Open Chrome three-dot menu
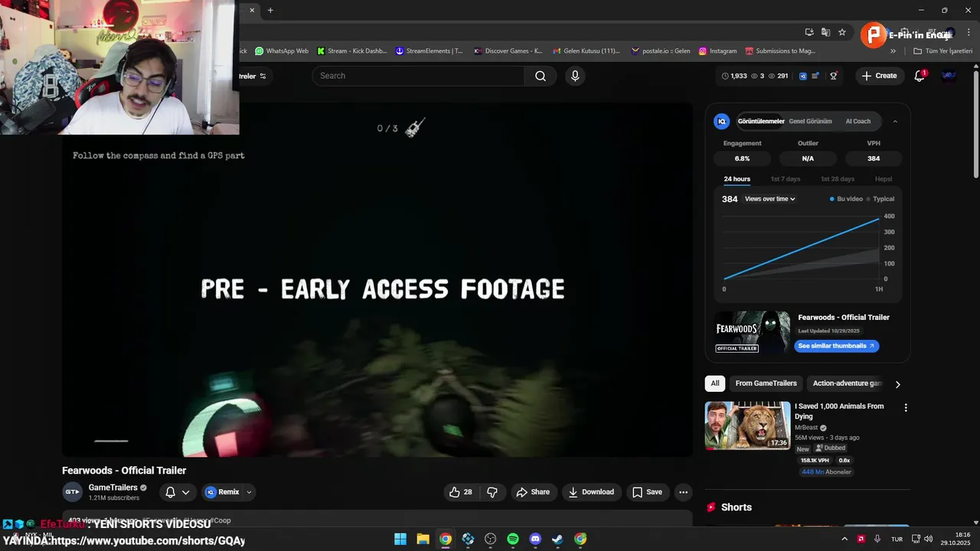 click(969, 32)
